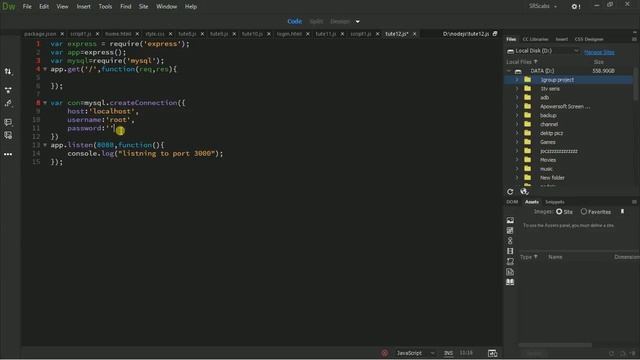
Task: Select the Library book asset category icon
Action: [x=510, y=282]
